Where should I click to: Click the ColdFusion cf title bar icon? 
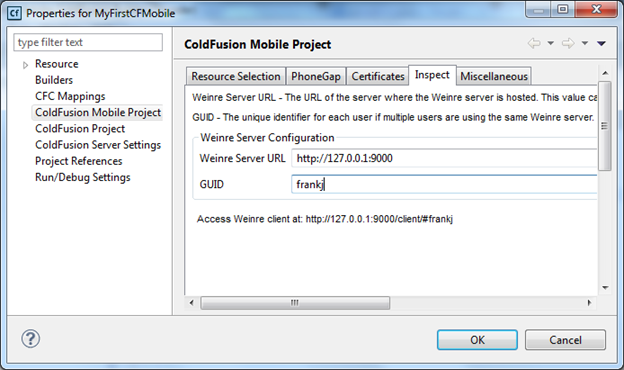(14, 13)
